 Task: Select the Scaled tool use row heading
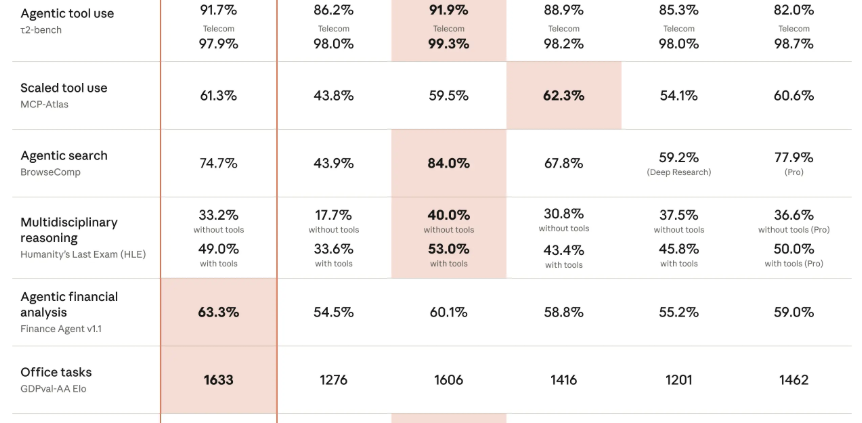coord(64,88)
